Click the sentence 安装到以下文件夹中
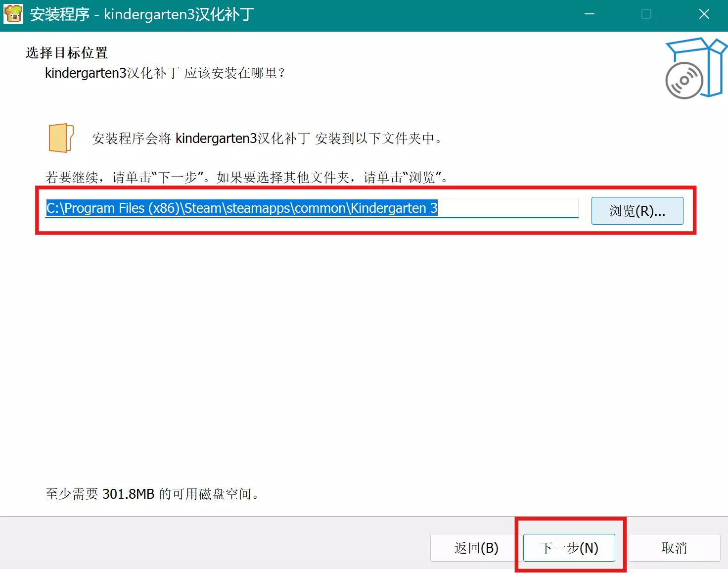728x573 pixels. (379, 139)
